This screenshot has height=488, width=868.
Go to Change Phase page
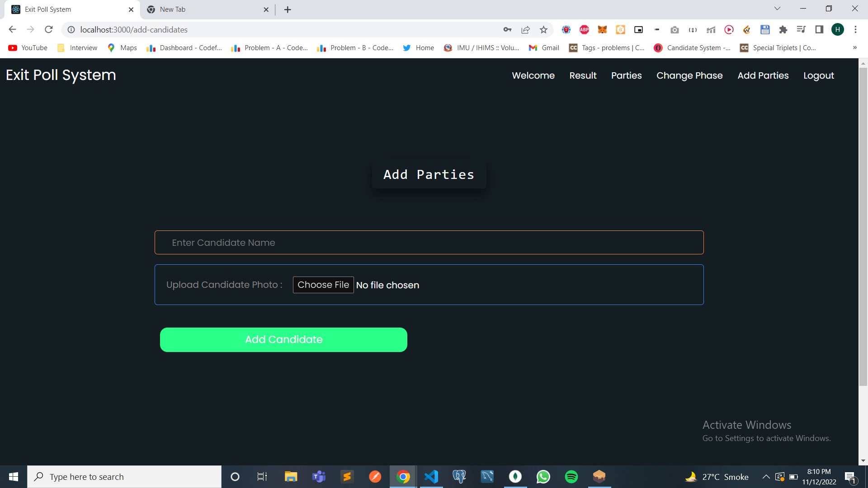tap(689, 75)
